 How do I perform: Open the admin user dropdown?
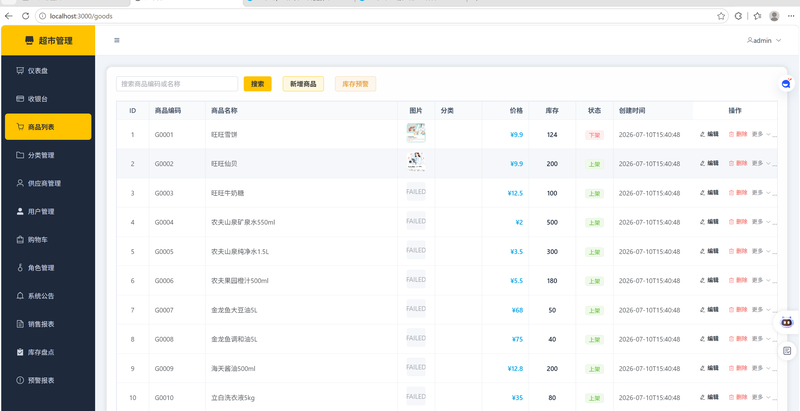[764, 40]
